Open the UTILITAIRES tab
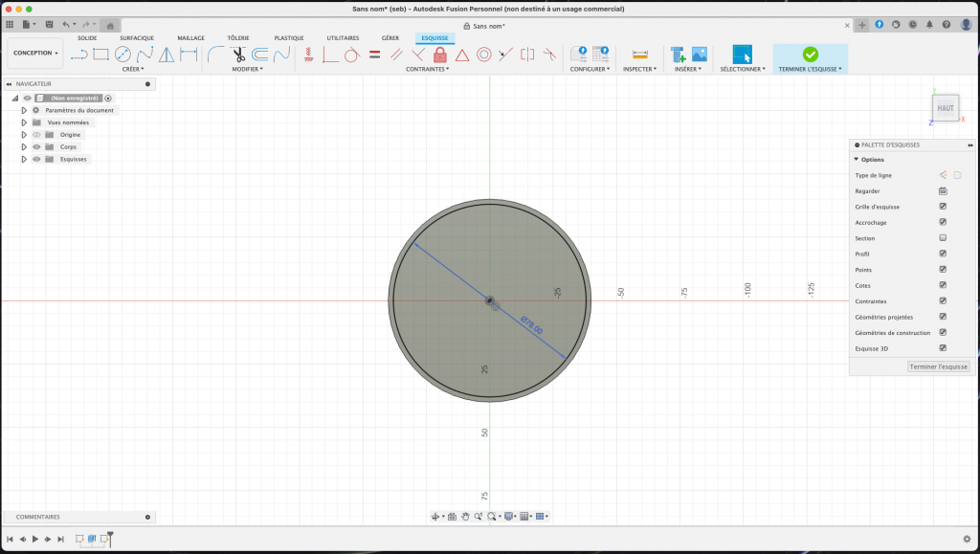980x554 pixels. (344, 38)
